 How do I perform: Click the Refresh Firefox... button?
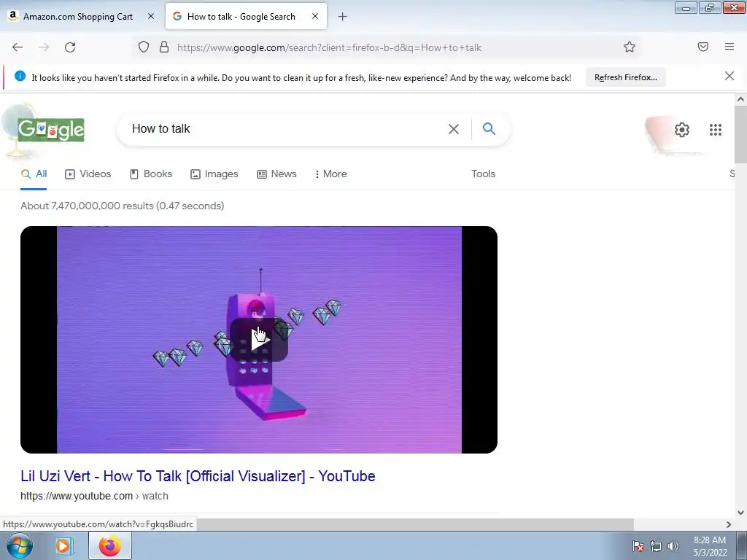point(625,77)
